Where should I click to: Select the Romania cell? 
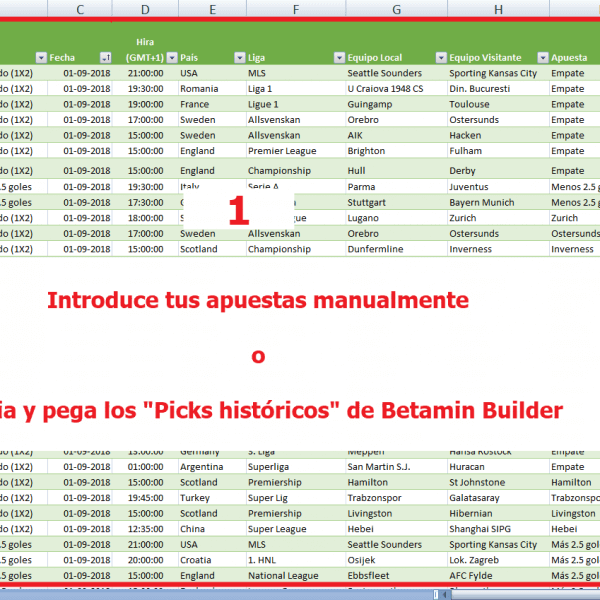212,89
